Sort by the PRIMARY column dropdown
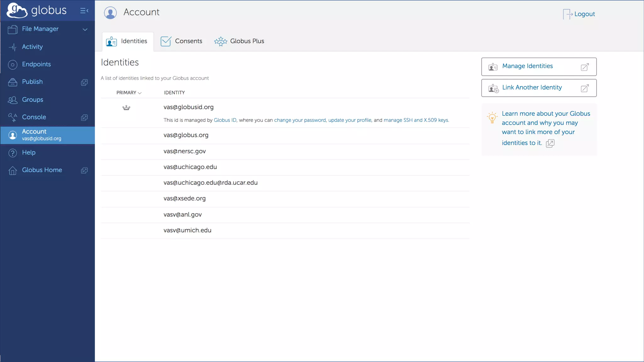This screenshot has height=362, width=644. pyautogui.click(x=129, y=93)
